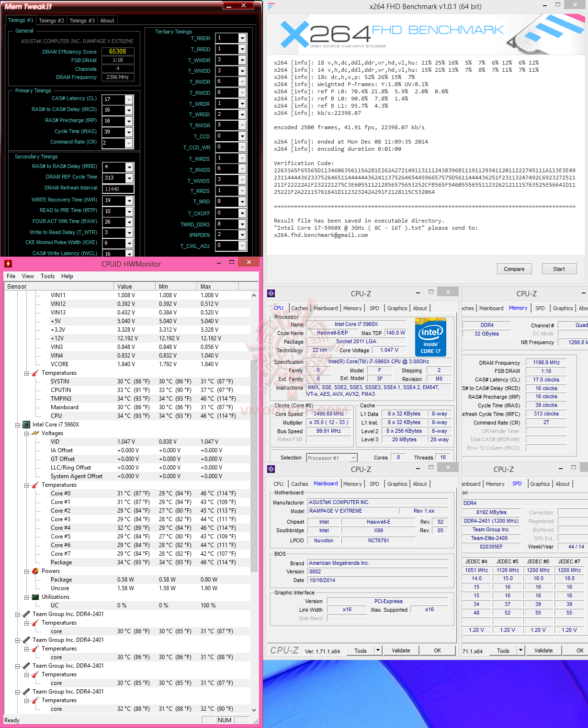Click OK in the CPU-Z Mainboard window
The width and height of the screenshot is (588, 728).
click(x=438, y=650)
